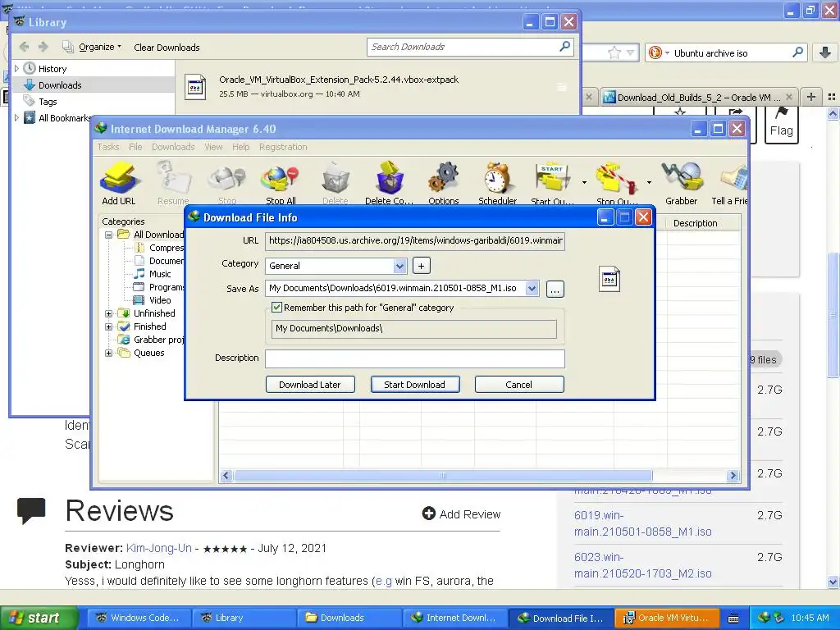The image size is (840, 630).
Task: Open the Help menu in IDM
Action: pos(240,147)
